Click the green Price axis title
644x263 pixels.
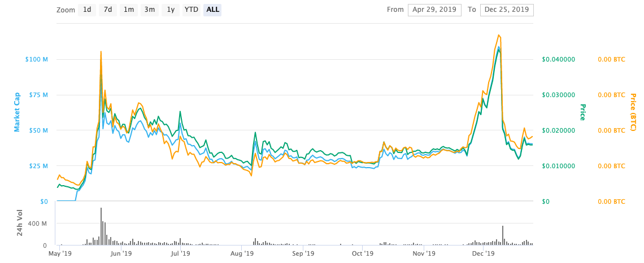point(582,112)
